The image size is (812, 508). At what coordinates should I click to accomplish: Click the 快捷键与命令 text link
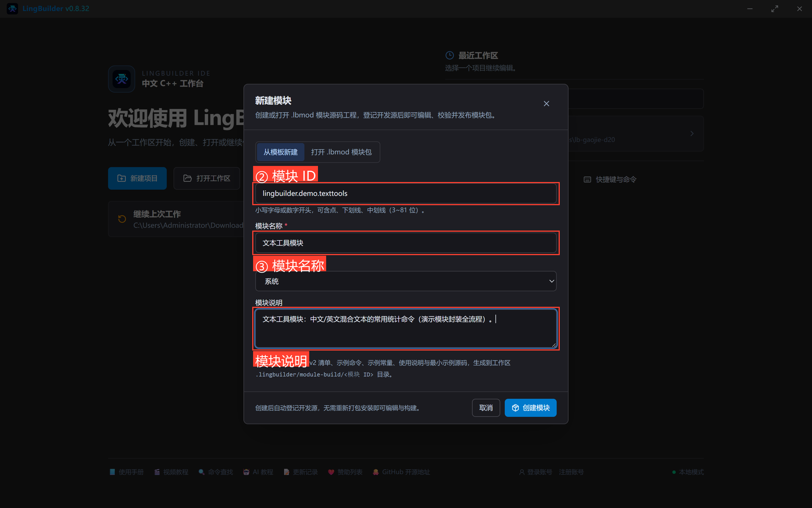pyautogui.click(x=616, y=179)
